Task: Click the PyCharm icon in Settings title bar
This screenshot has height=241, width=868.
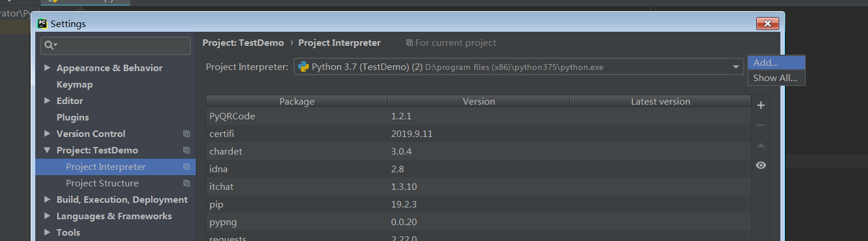Action: 42,24
